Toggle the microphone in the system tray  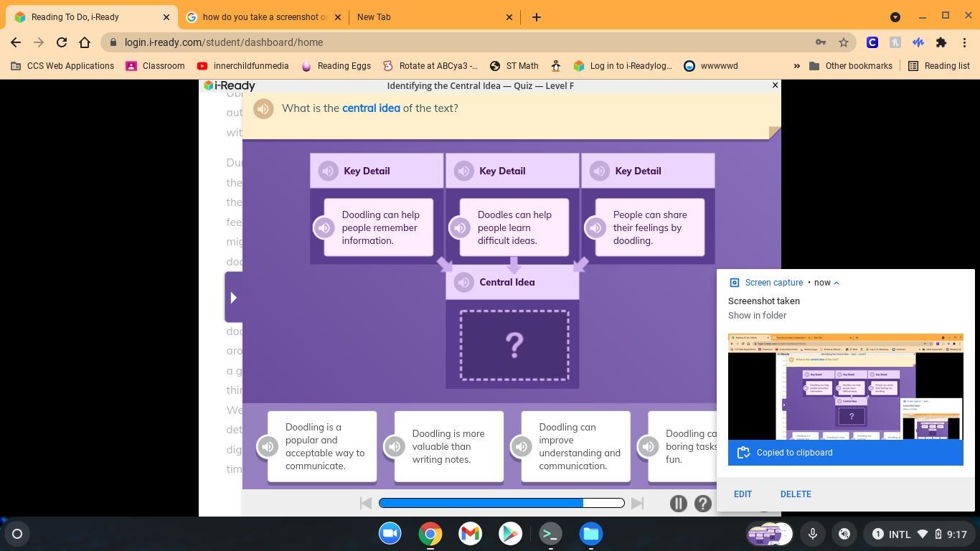813,534
